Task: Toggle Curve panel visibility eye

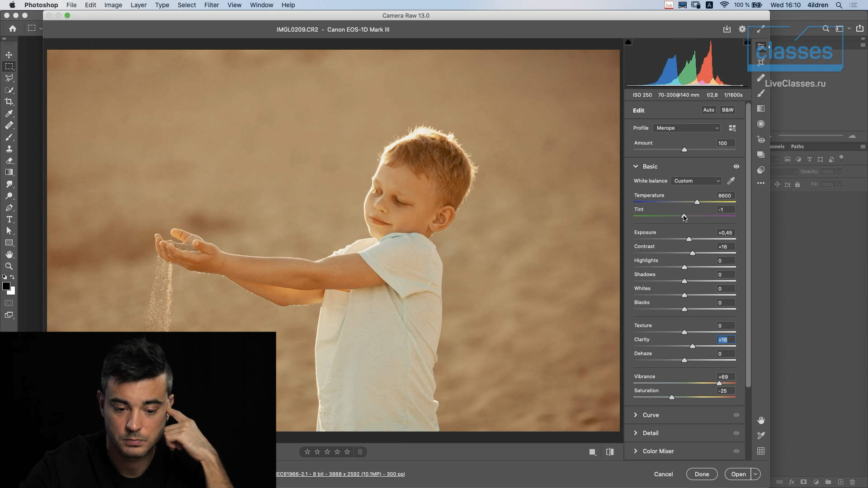Action: click(736, 415)
